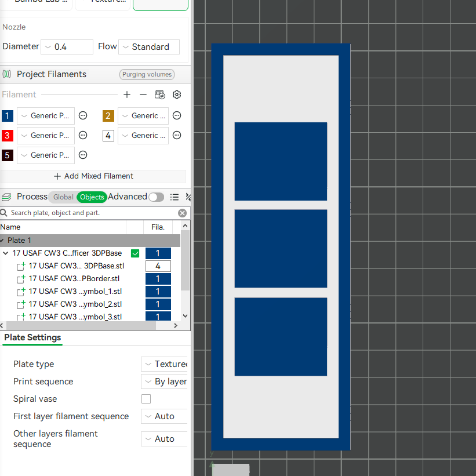The image size is (476, 476).
Task: Open Purging volumes settings
Action: 147,74
